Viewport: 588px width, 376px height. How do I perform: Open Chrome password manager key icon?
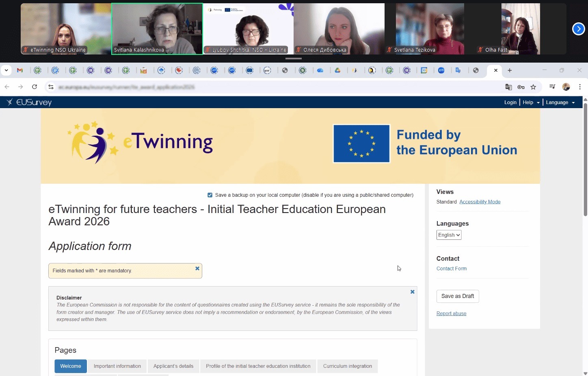click(521, 87)
